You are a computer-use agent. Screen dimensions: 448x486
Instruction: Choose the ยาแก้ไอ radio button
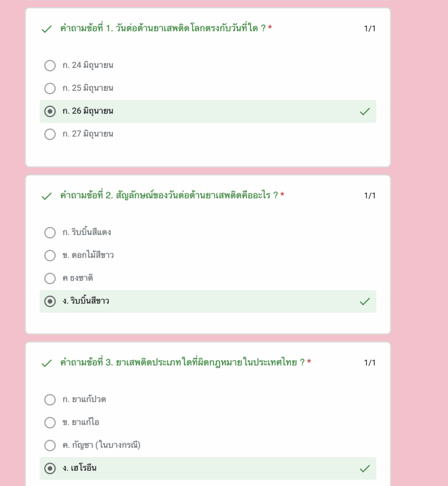pos(50,423)
